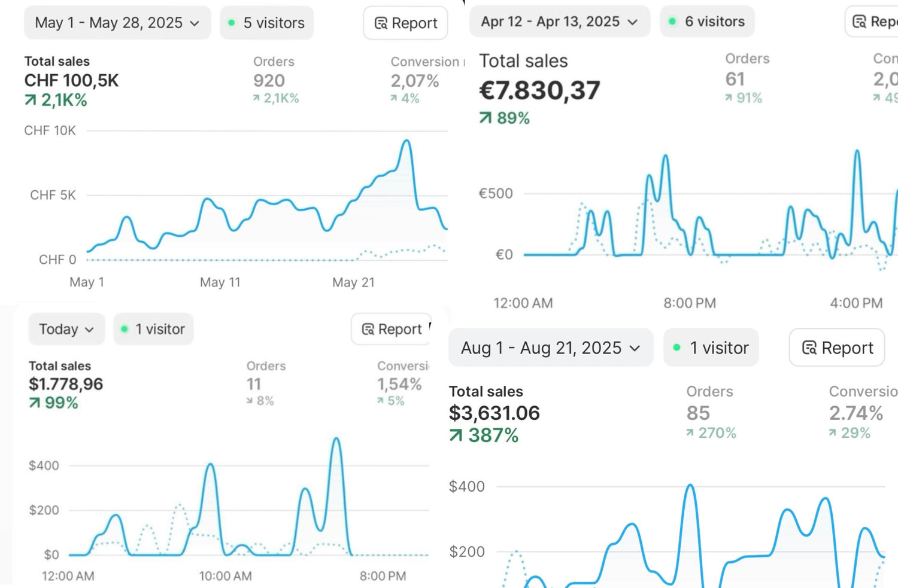Click the 1 visitor pill in the Aug panel

click(x=711, y=348)
